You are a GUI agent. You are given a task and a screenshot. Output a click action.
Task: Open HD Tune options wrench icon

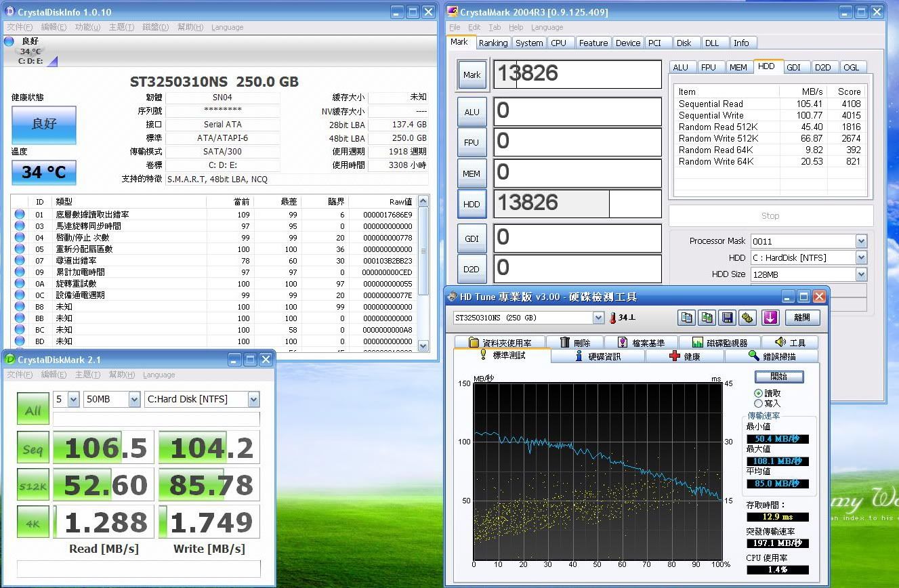coord(748,318)
